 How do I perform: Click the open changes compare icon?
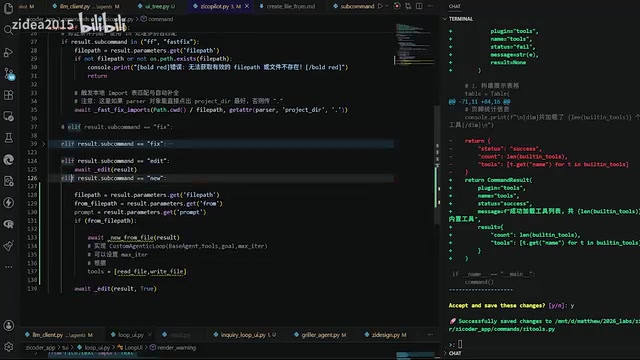point(408,6)
